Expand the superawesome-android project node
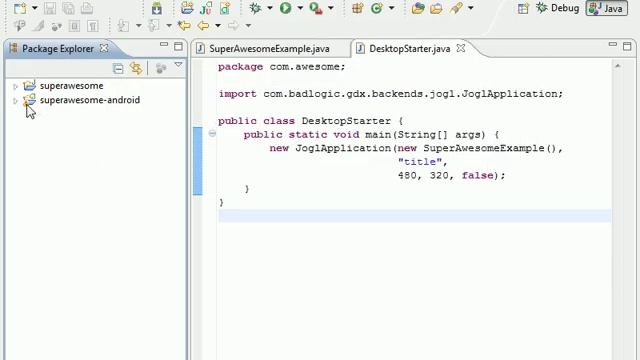Viewport: 640px width, 360px height. pyautogui.click(x=15, y=100)
